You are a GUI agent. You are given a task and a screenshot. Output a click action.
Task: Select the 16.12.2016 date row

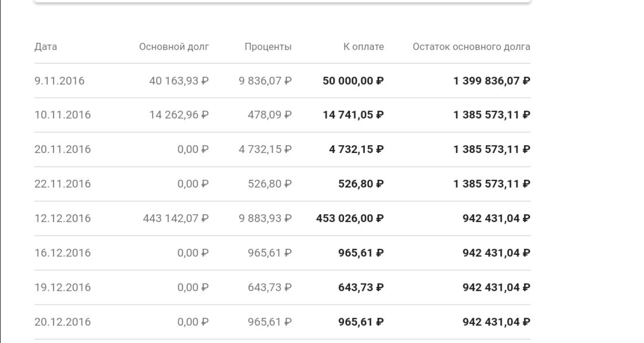(x=63, y=253)
